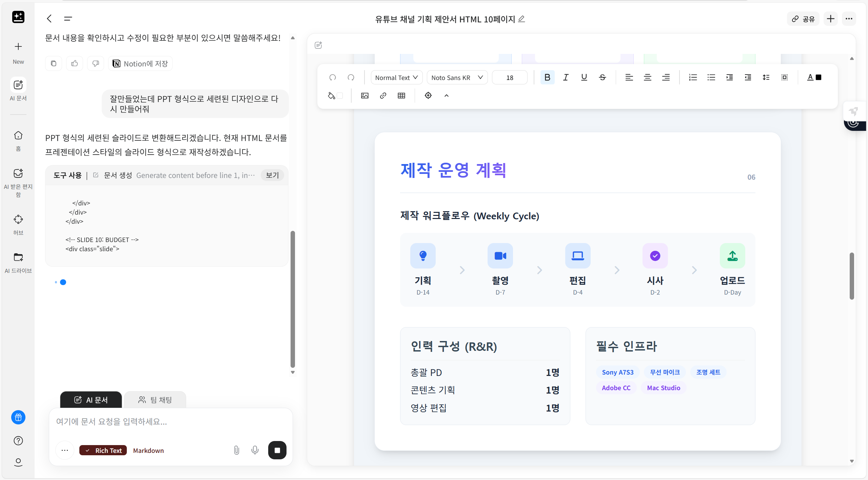
Task: Switch output format to Markdown
Action: coord(148,451)
